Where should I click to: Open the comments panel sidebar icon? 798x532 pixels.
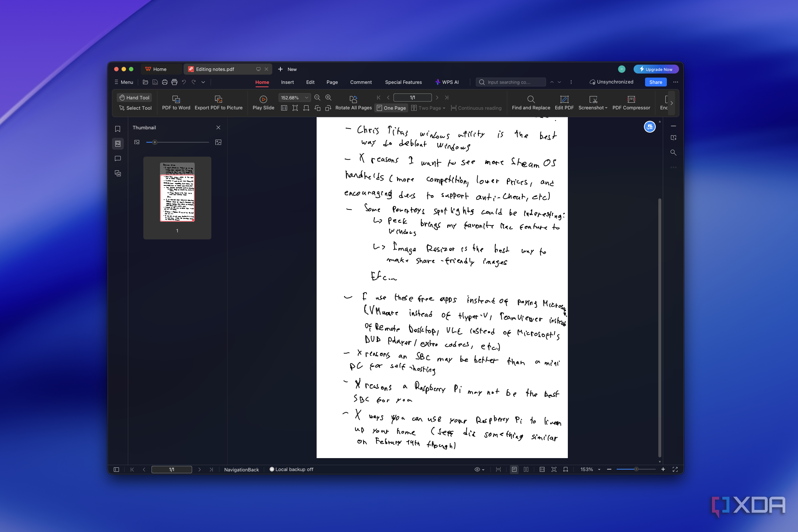point(118,158)
